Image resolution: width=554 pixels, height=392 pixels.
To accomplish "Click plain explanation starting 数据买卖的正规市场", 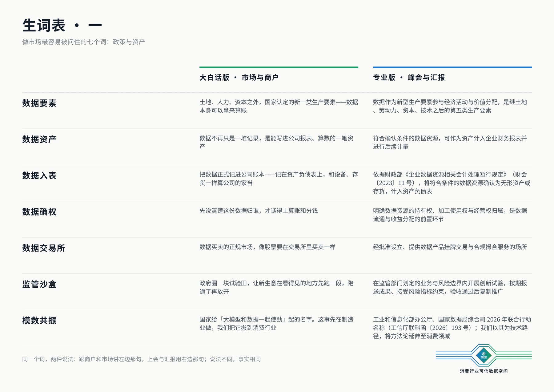I will 267,247.
